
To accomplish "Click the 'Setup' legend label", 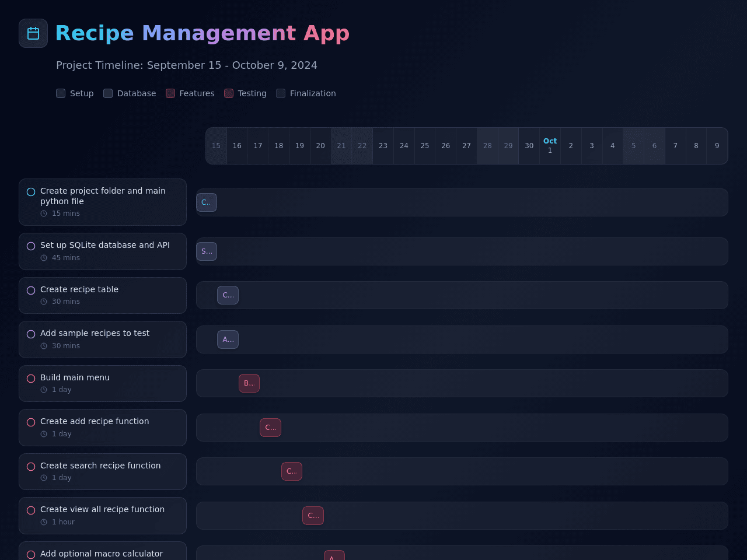I will pyautogui.click(x=82, y=93).
